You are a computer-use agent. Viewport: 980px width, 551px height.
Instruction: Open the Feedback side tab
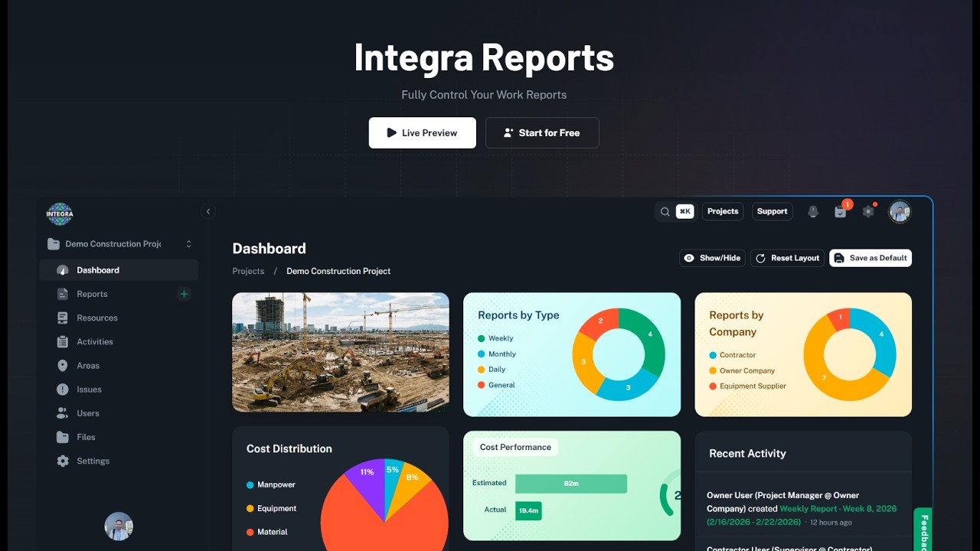tap(923, 530)
